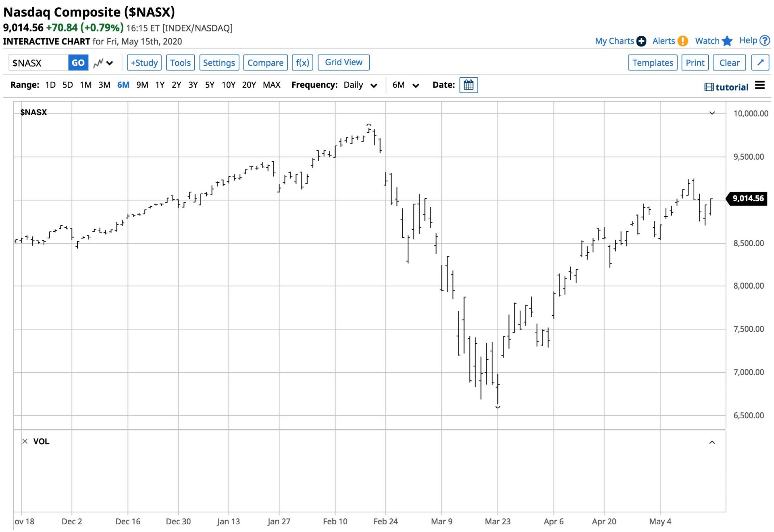Screen dimensions: 774x532
Task: Click the chart type line icon
Action: point(98,63)
